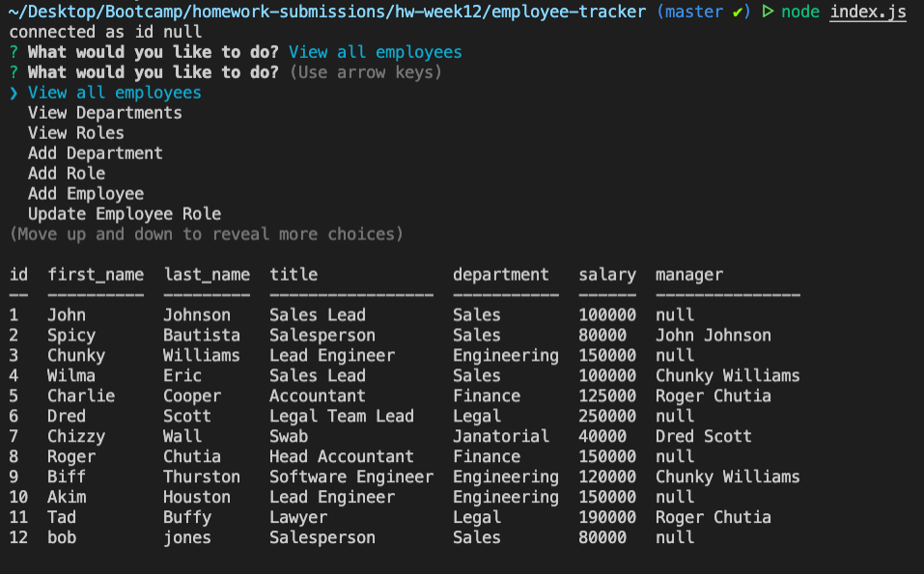Click last name 'Houston'
Viewport: 924px width, 574px height.
(197, 497)
